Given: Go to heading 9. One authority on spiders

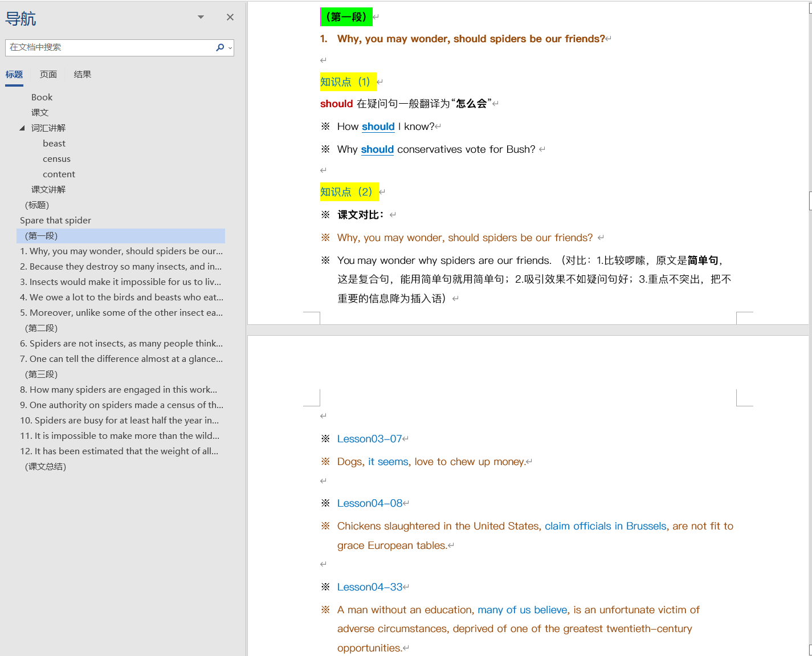Looking at the screenshot, I should click(121, 405).
